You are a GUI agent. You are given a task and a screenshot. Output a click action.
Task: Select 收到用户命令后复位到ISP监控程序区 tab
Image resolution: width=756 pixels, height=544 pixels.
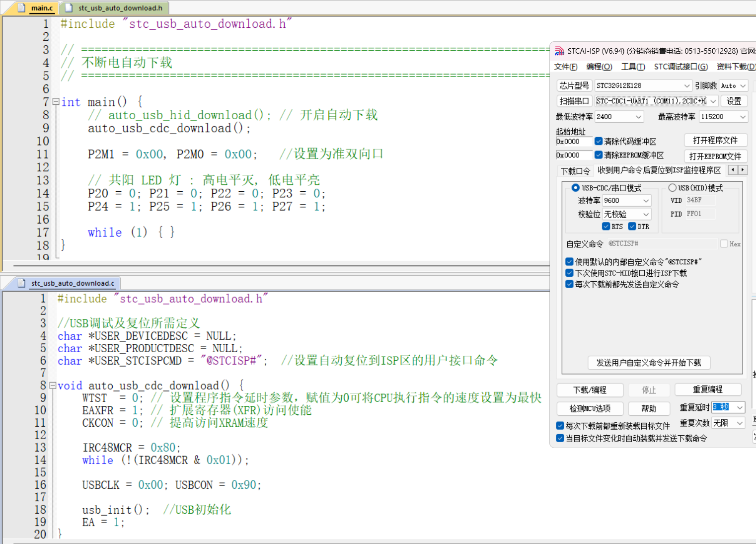[x=659, y=170]
